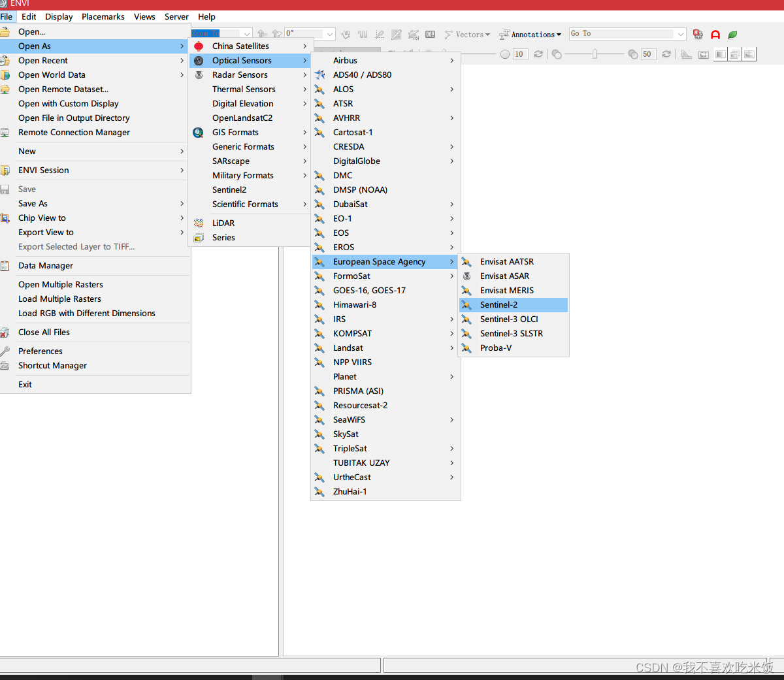Image resolution: width=784 pixels, height=680 pixels.
Task: Open the Help menu
Action: [x=206, y=16]
